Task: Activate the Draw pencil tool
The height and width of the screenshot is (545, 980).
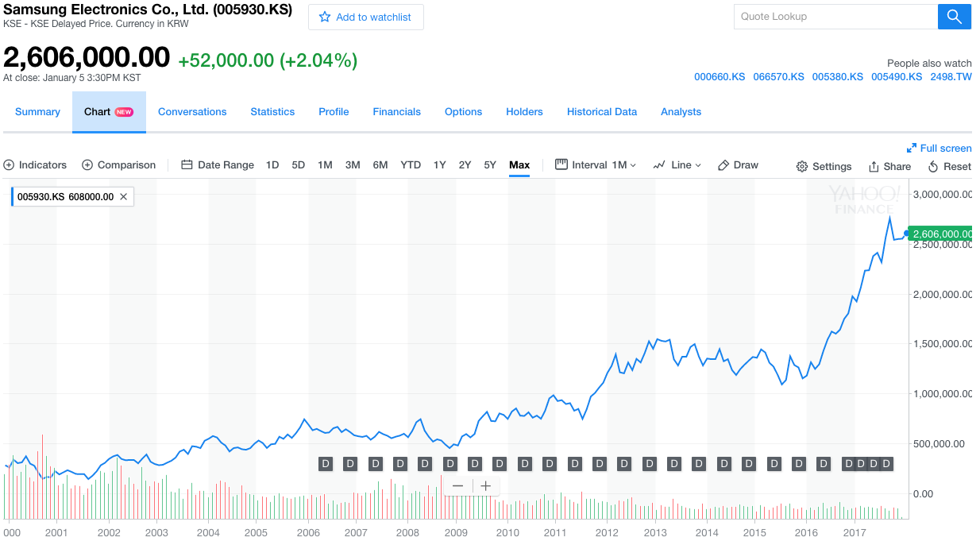Action: tap(738, 165)
